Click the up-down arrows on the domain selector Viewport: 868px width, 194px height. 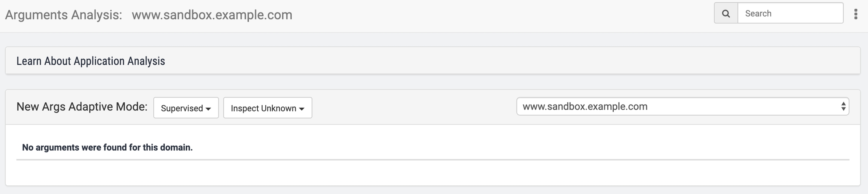[843, 106]
